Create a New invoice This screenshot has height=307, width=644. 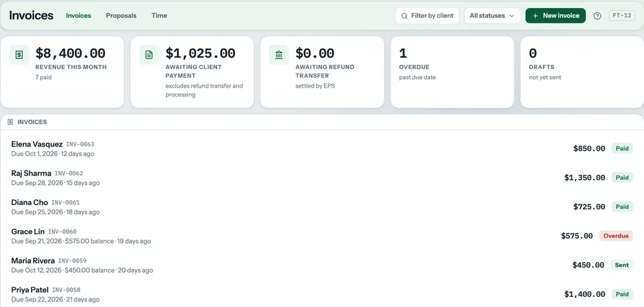click(x=556, y=15)
